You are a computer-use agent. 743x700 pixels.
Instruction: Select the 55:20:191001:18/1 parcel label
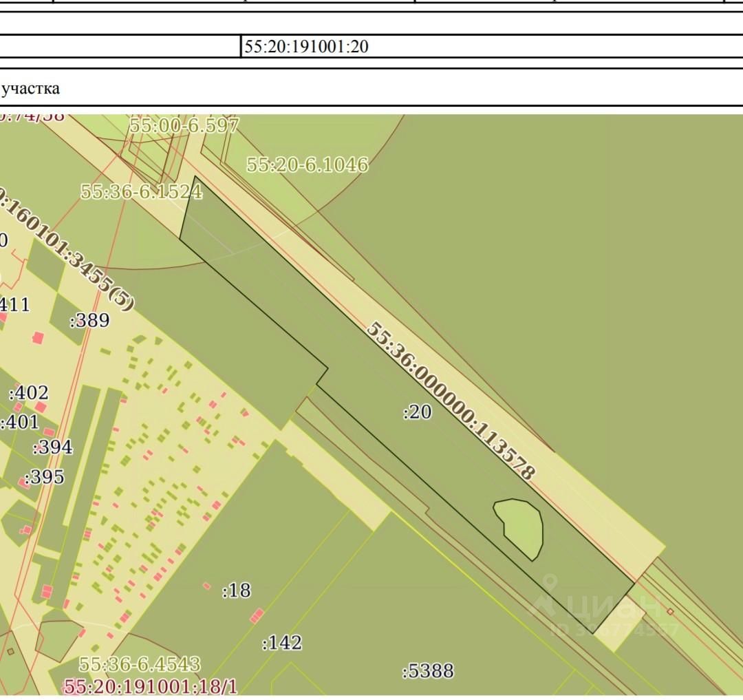pyautogui.click(x=150, y=687)
